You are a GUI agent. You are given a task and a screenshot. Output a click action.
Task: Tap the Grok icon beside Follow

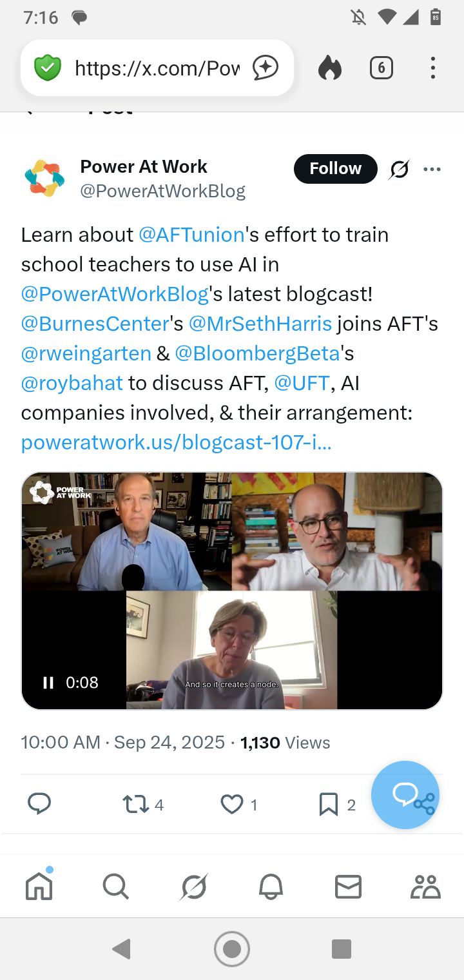400,169
